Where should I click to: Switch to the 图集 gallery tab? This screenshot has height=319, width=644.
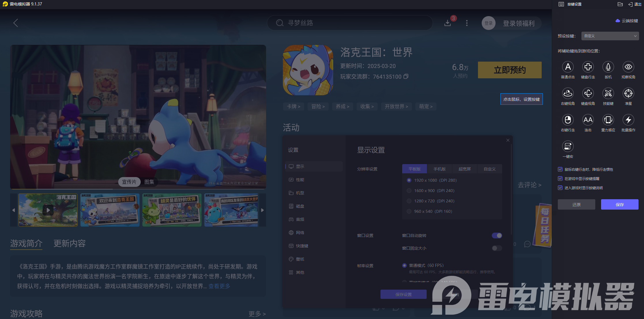149,182
